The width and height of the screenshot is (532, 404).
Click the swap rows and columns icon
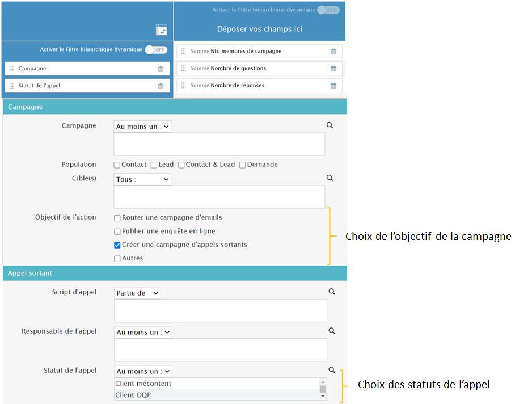coord(162,30)
